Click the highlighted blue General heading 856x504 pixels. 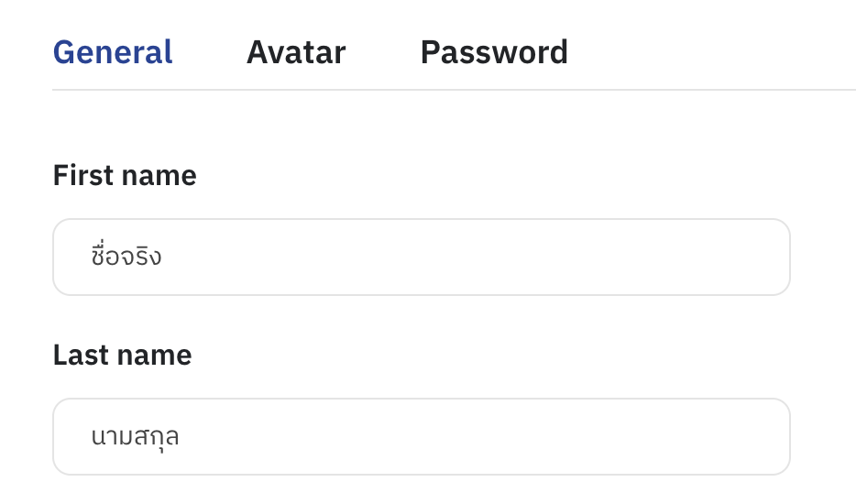(x=113, y=52)
